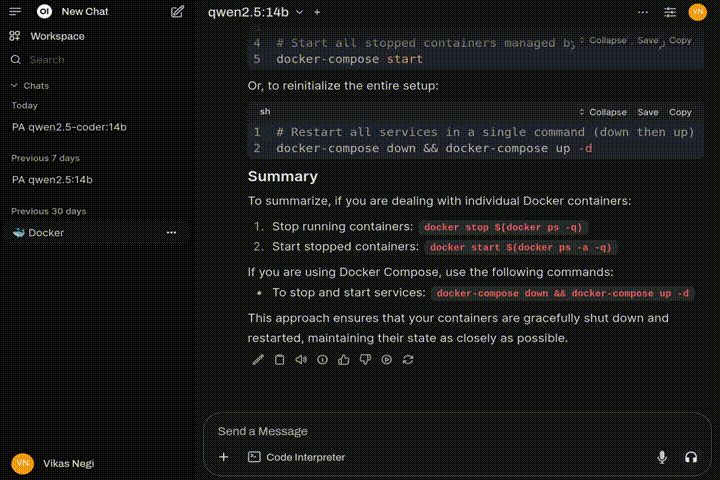Read response aloud with speaker icon
Viewport: 720px width, 480px height.
[301, 360]
